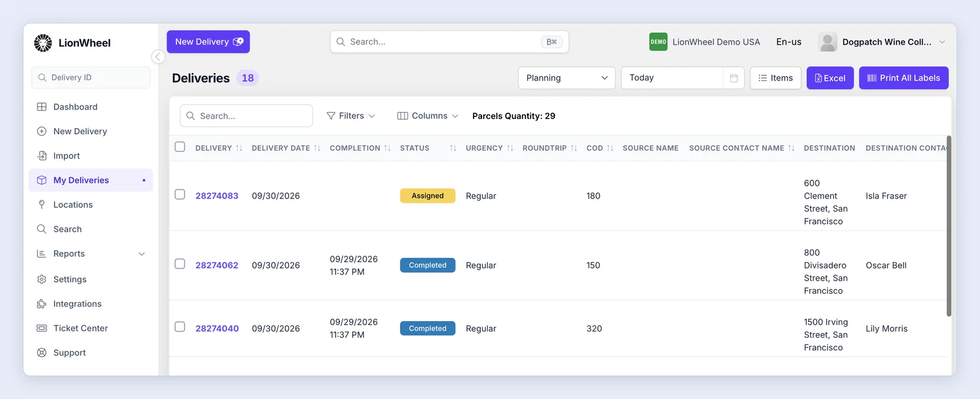Viewport: 980px width, 399px height.
Task: Open the Dogpatch Wine account menu
Action: coord(882,42)
